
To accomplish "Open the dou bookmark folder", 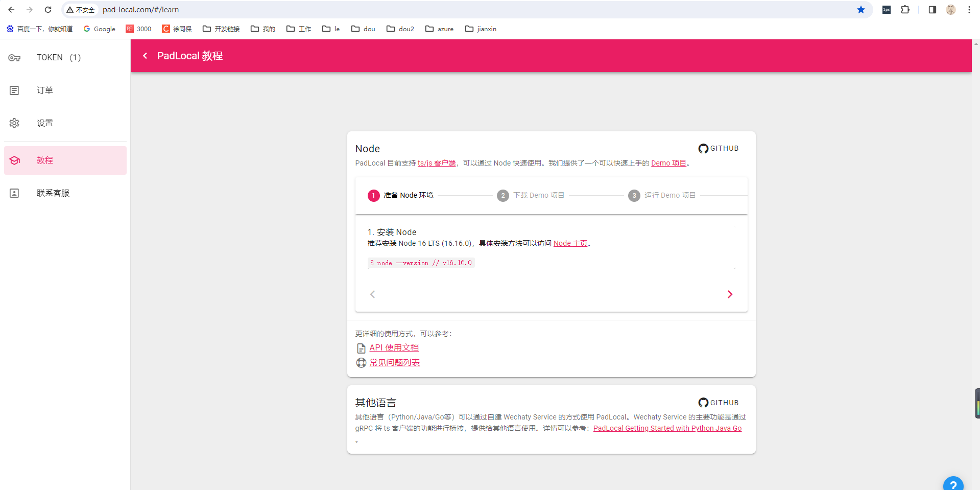I will tap(363, 29).
